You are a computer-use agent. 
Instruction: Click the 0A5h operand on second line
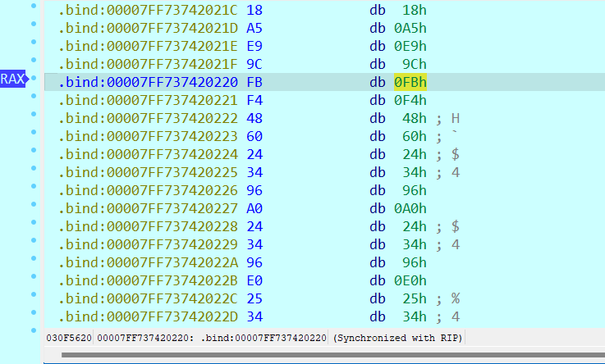click(x=410, y=28)
